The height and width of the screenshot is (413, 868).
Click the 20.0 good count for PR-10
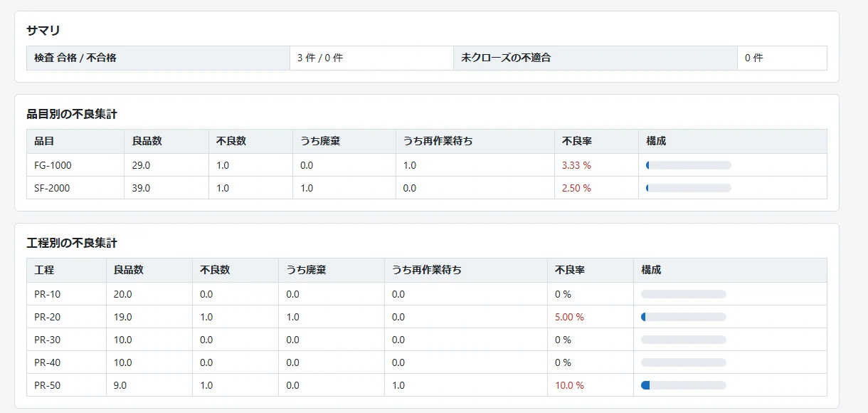[x=123, y=294]
